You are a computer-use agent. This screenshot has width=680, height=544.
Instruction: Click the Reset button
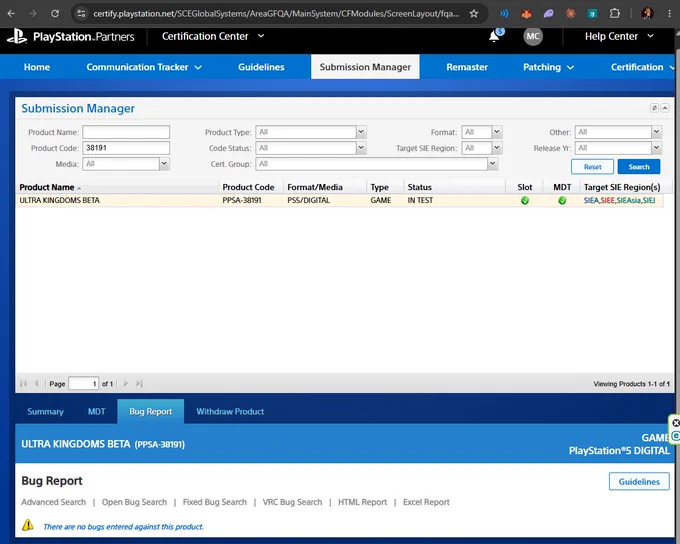click(x=592, y=167)
